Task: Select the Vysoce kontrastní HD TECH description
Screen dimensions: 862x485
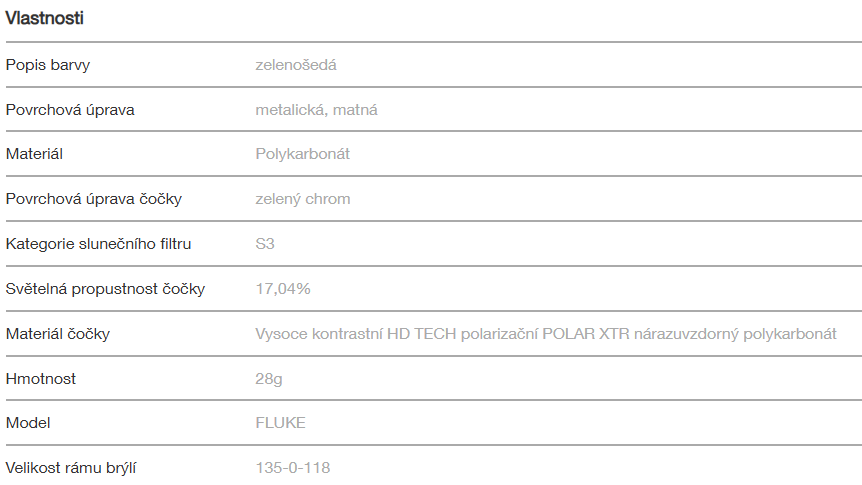Action: (545, 334)
